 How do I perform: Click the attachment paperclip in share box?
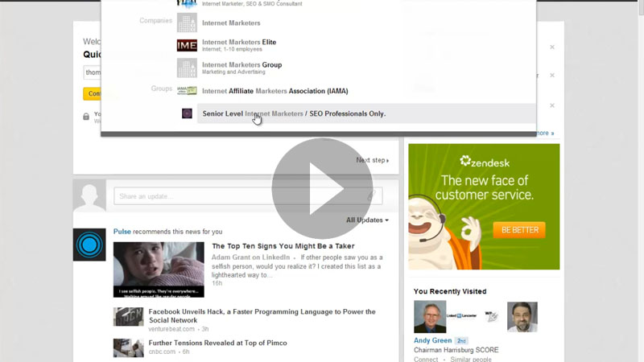click(x=371, y=195)
